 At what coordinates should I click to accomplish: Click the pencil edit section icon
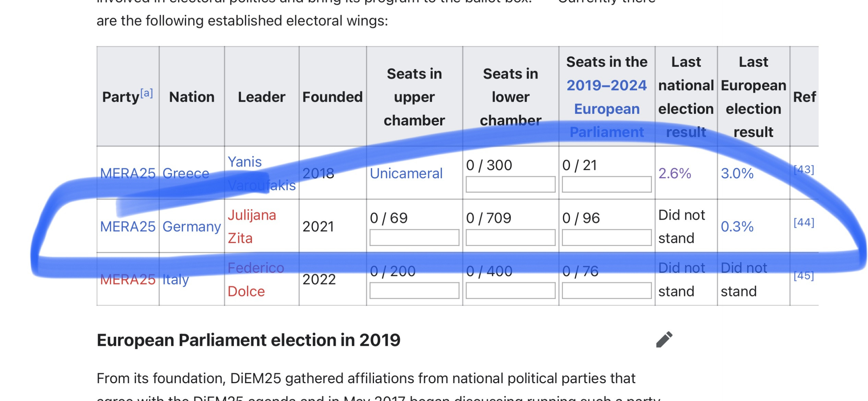click(x=664, y=340)
